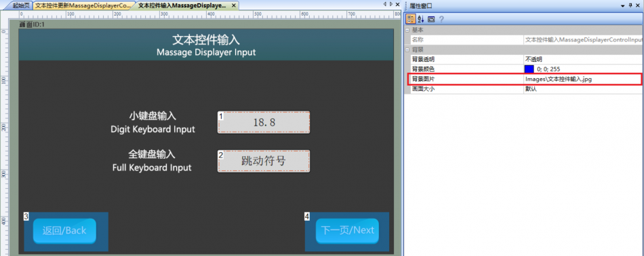Select the categorized view icon in the properties toolbar

click(x=410, y=19)
